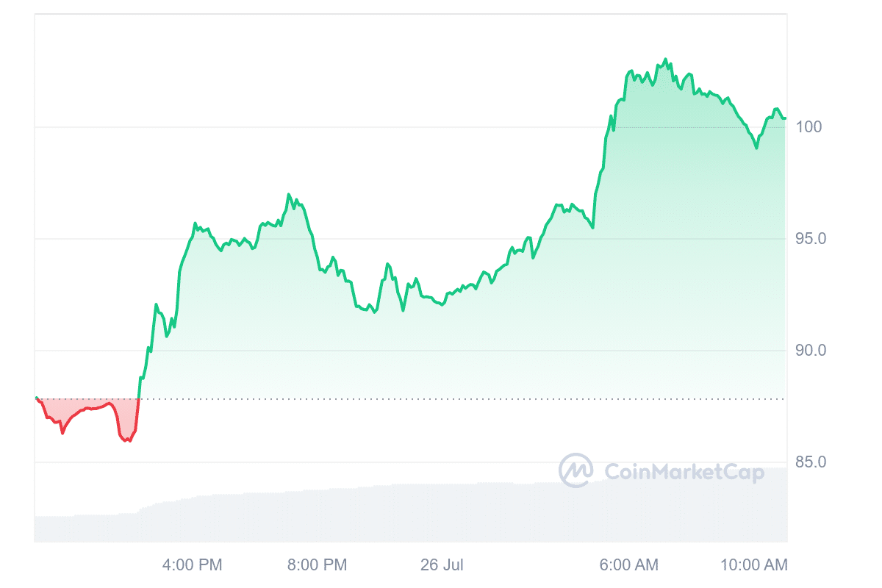Click the sharp dip just before 10:00 AM

756,148
